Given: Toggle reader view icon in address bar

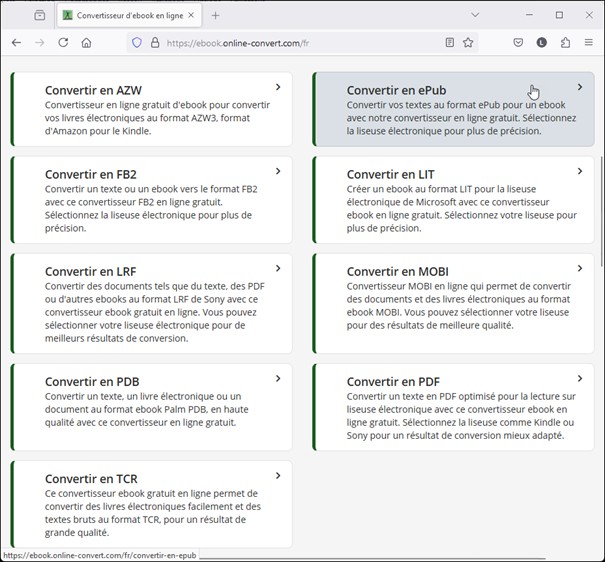Looking at the screenshot, I should pyautogui.click(x=450, y=43).
